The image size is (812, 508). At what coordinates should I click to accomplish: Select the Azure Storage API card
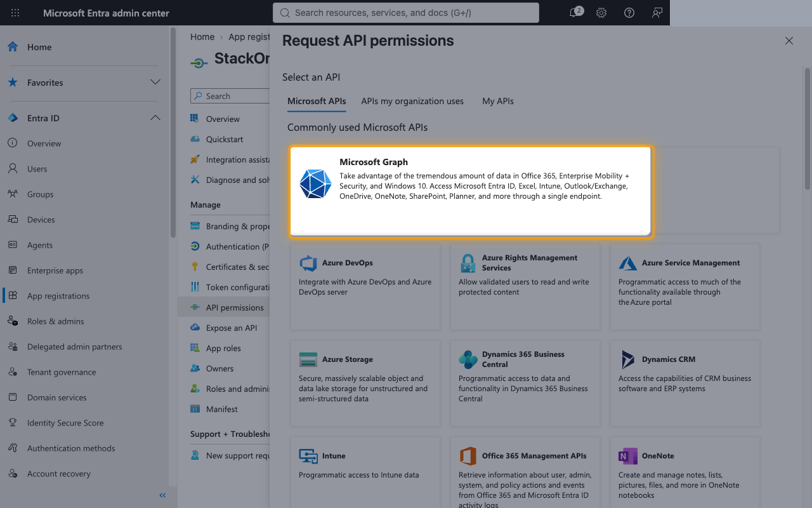[365, 384]
